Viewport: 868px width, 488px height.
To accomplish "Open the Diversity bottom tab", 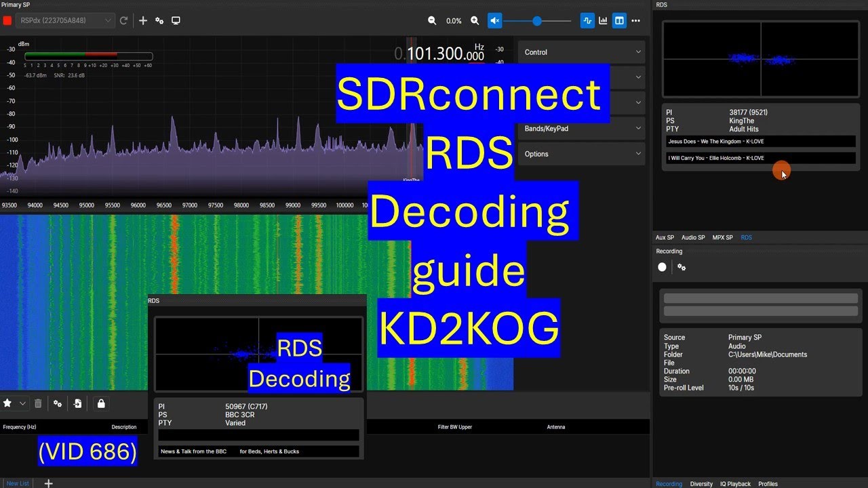I will coord(701,484).
